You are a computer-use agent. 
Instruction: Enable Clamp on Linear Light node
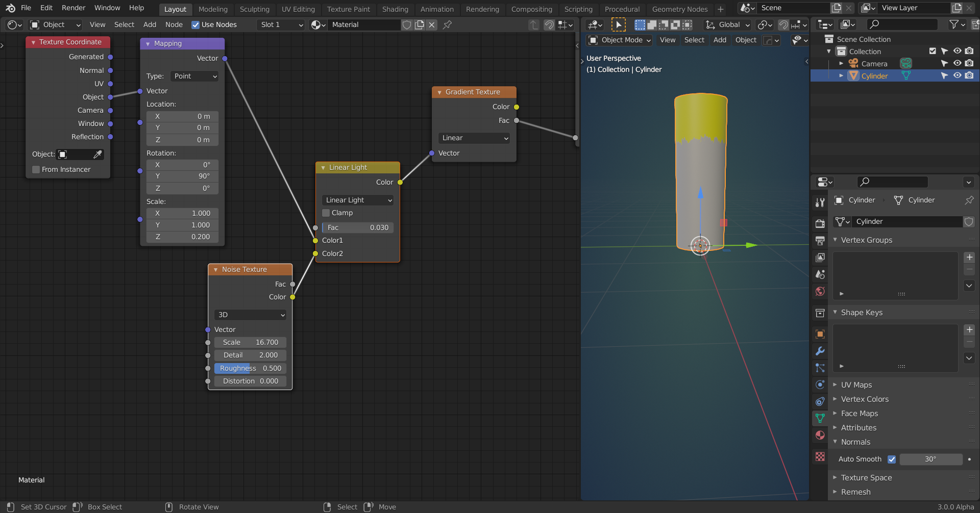click(326, 213)
